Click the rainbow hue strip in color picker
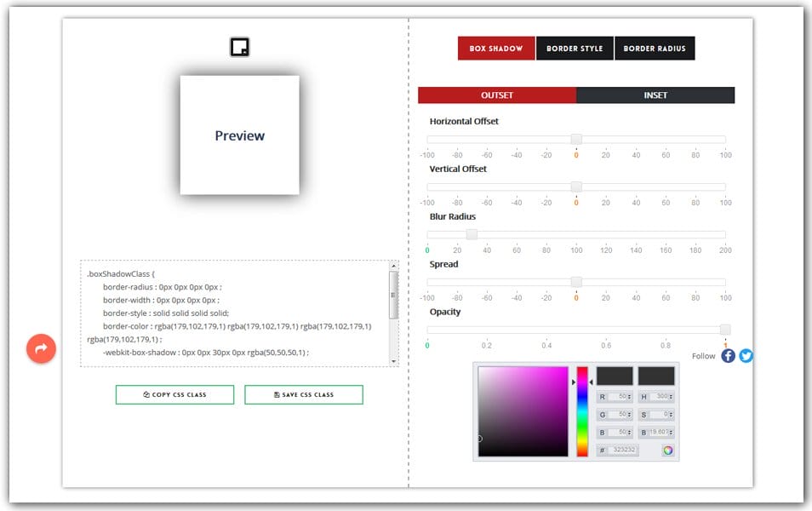 point(582,411)
